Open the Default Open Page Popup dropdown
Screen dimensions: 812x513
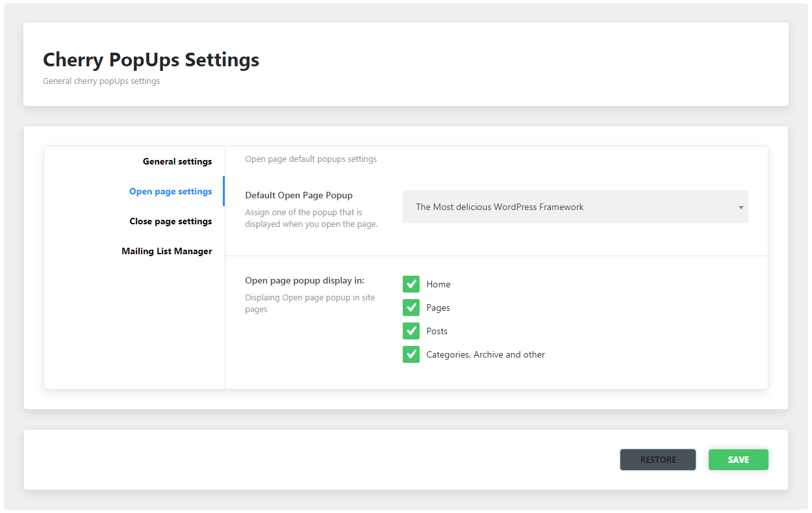[x=574, y=207]
